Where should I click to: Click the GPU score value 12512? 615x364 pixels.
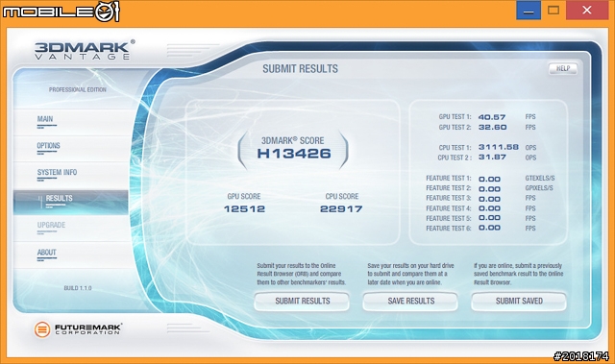click(x=244, y=209)
